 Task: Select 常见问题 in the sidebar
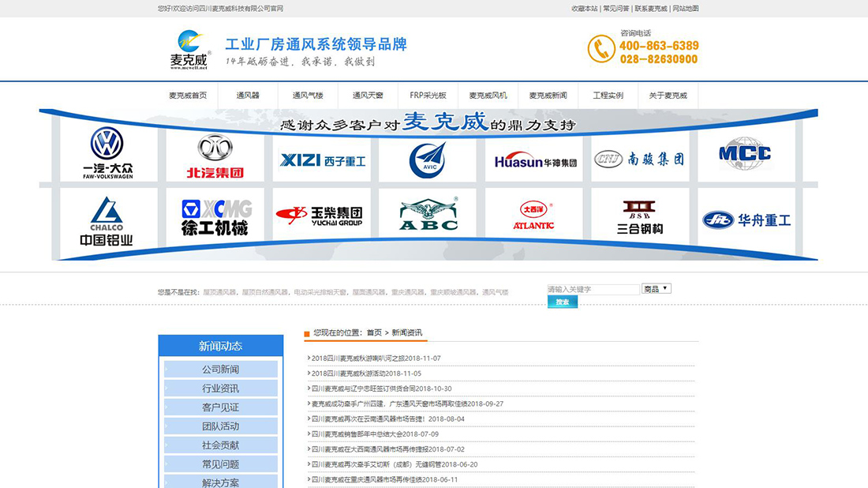(220, 464)
